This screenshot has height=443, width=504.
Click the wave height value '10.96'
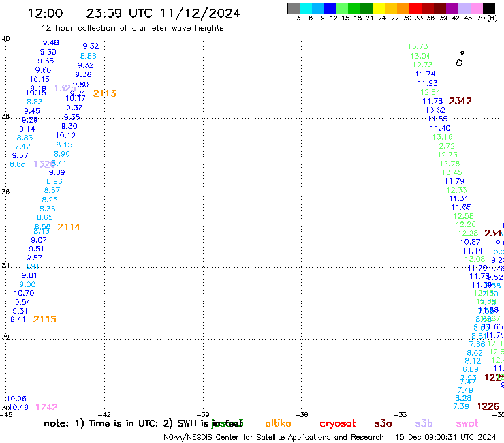[x=16, y=399]
